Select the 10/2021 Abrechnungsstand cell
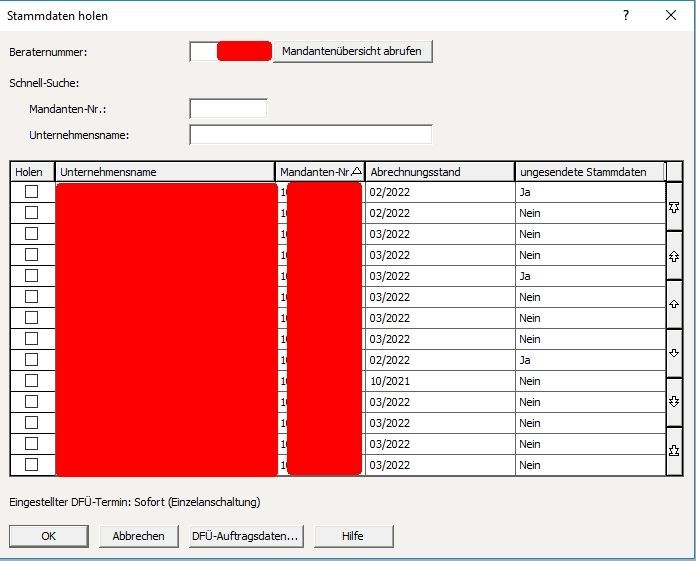The height and width of the screenshot is (561, 696). pyautogui.click(x=440, y=381)
